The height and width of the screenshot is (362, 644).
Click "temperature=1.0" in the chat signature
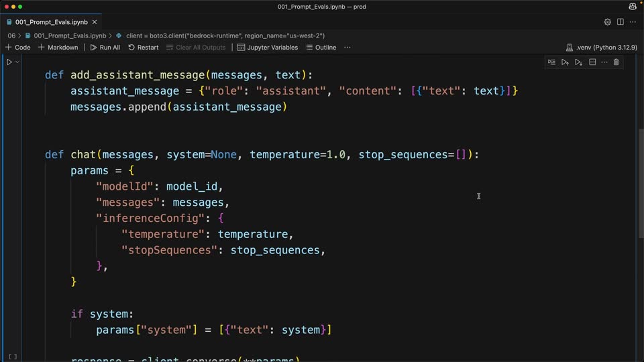[x=298, y=155]
